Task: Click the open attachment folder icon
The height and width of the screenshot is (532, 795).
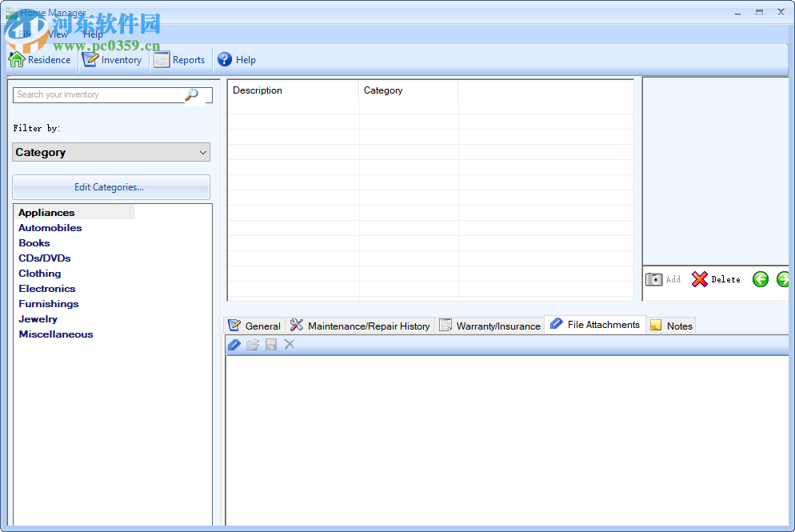Action: (252, 344)
